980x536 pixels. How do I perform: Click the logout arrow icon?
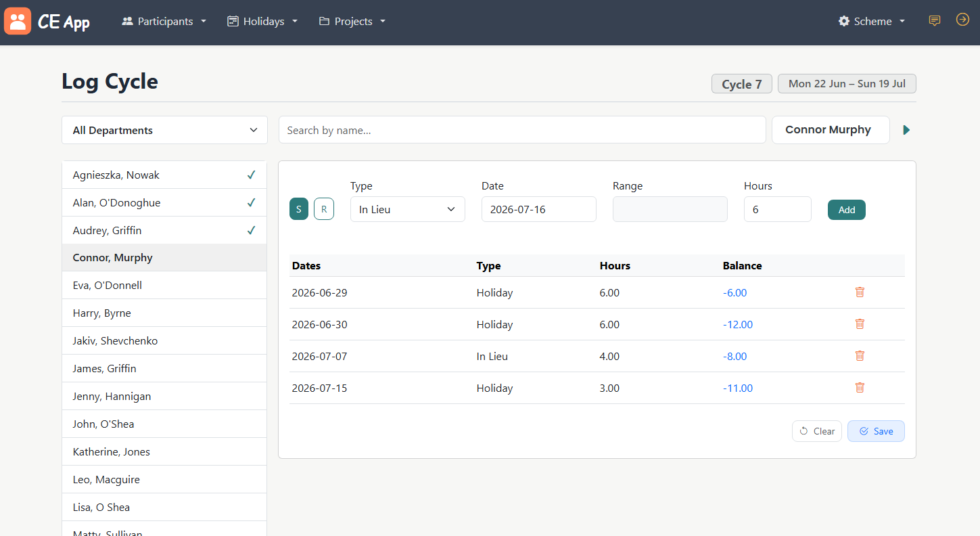[962, 20]
